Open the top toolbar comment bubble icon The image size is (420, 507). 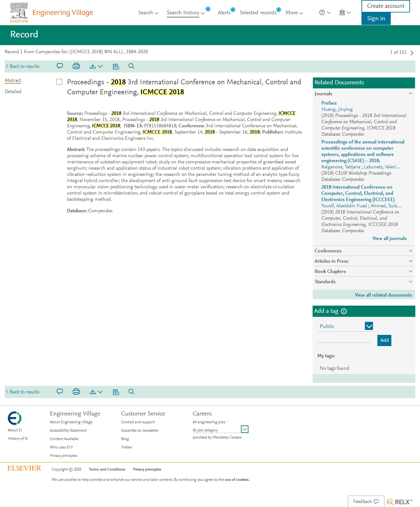click(x=60, y=66)
